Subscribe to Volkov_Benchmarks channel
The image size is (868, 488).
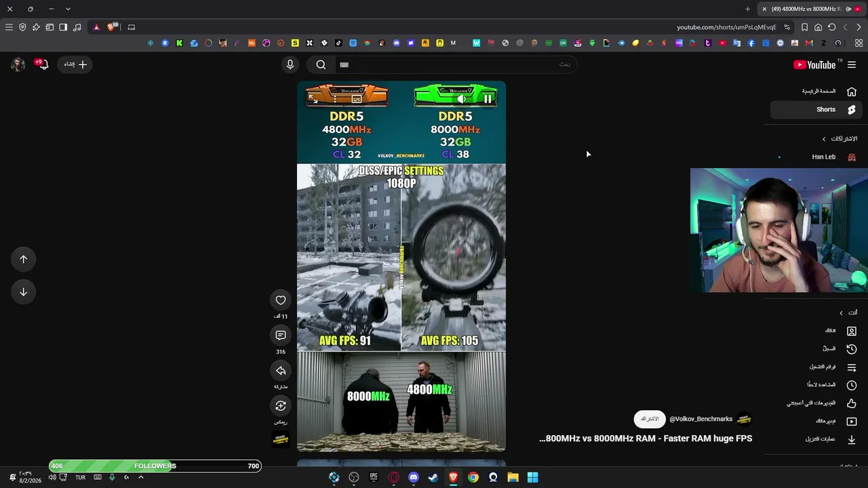point(650,419)
